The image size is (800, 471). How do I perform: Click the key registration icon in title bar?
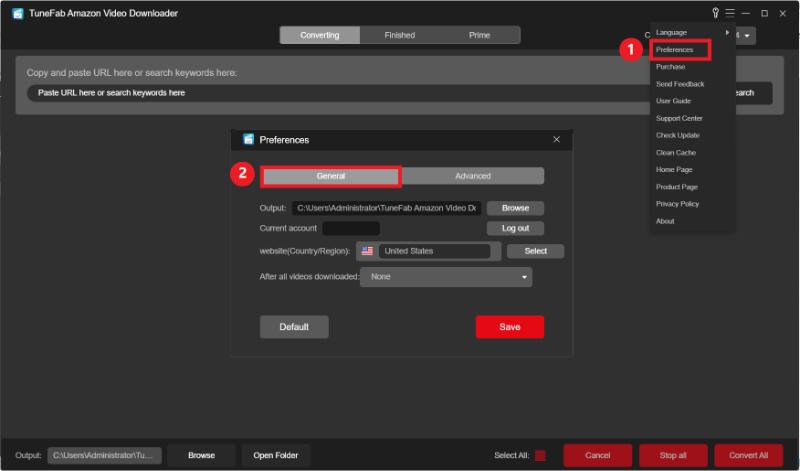(715, 13)
